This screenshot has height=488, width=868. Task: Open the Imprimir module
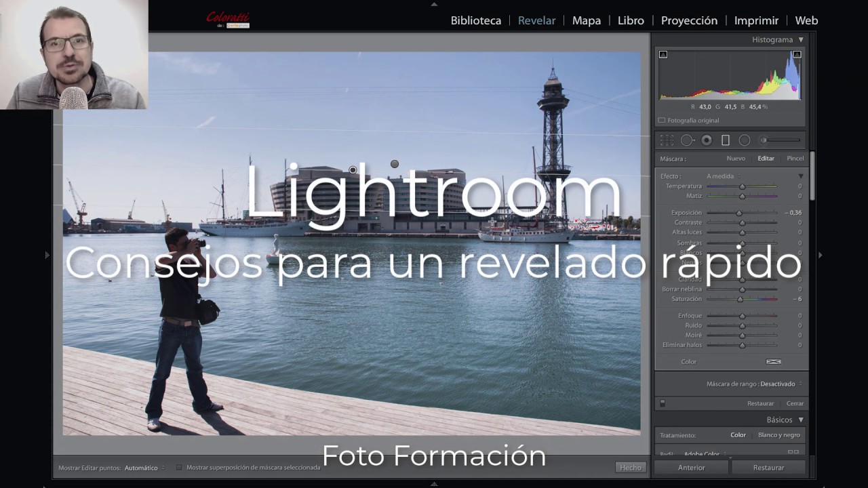tap(756, 20)
